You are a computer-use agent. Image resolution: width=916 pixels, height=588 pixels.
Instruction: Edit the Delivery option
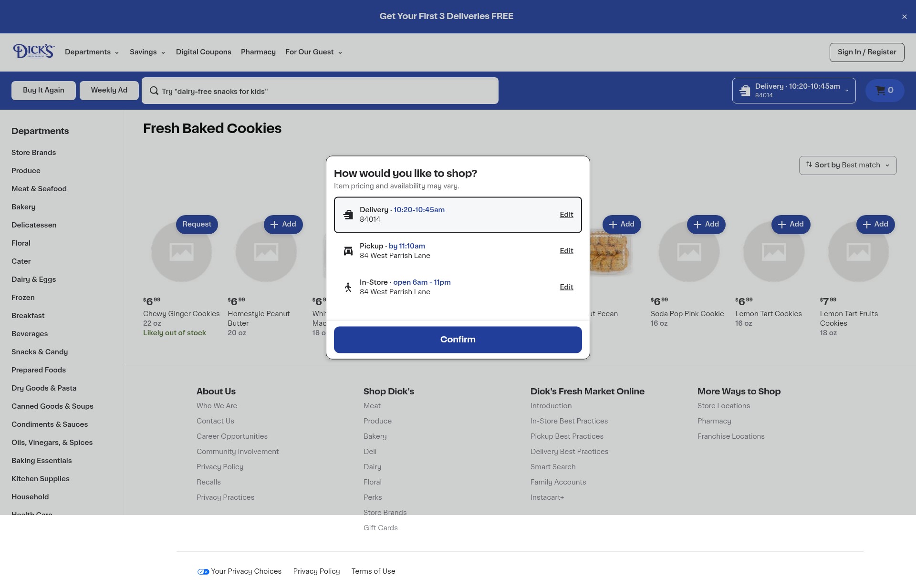[566, 215]
